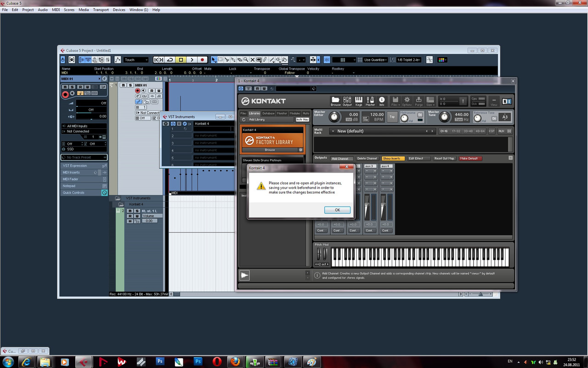This screenshot has height=368, width=588.
Task: Click Kontakt Info icon
Action: click(382, 101)
